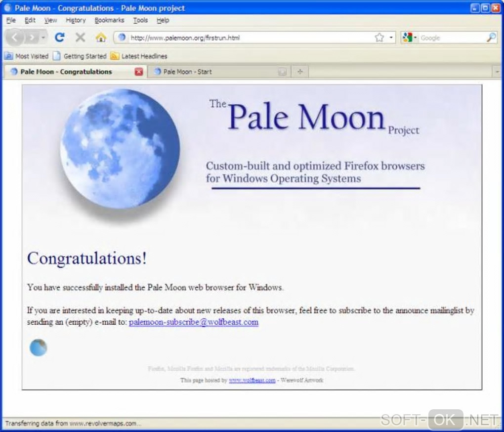Go to the Home page icon
Image resolution: width=504 pixels, height=432 pixels.
[x=101, y=38]
